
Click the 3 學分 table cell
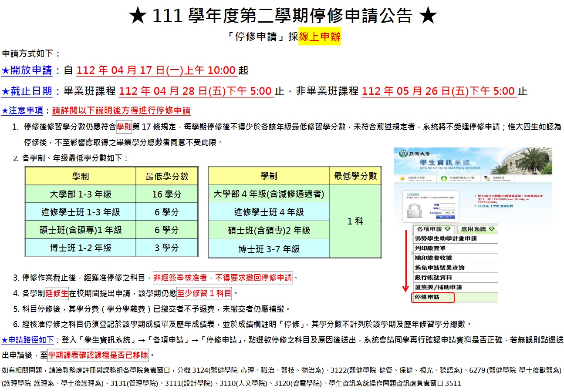pyautogui.click(x=167, y=248)
